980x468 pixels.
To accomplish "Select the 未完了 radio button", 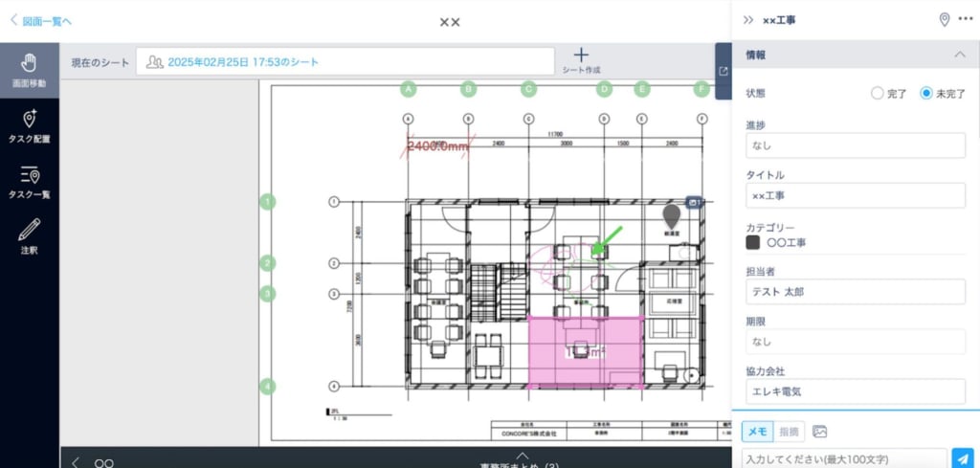I will [x=925, y=94].
